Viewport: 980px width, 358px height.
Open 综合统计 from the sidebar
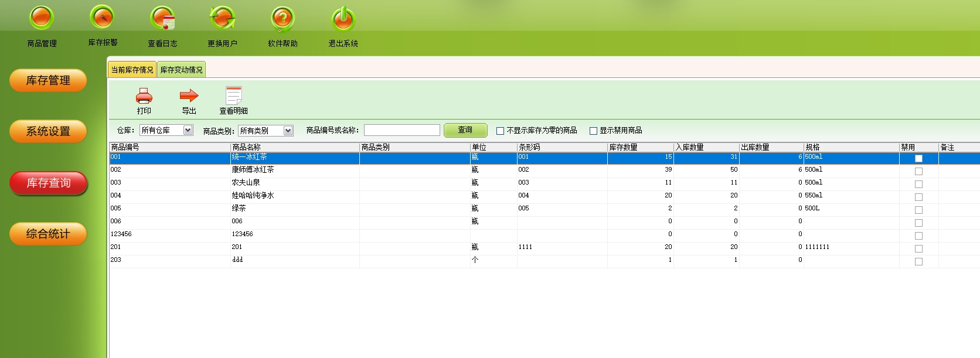click(x=48, y=234)
